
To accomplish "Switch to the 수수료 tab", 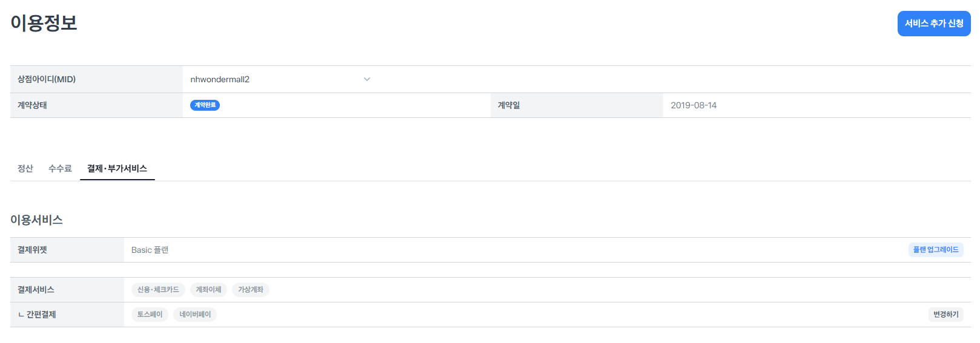I will click(x=60, y=168).
